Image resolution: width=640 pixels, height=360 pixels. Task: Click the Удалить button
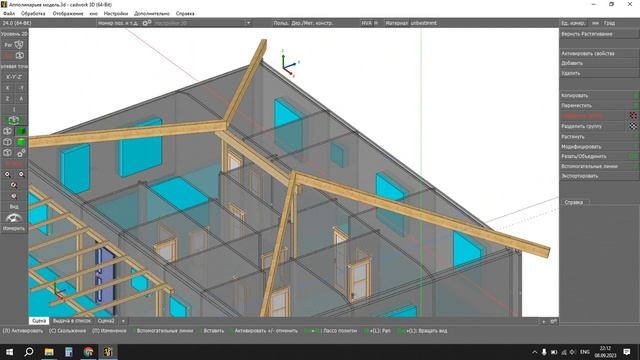(598, 73)
